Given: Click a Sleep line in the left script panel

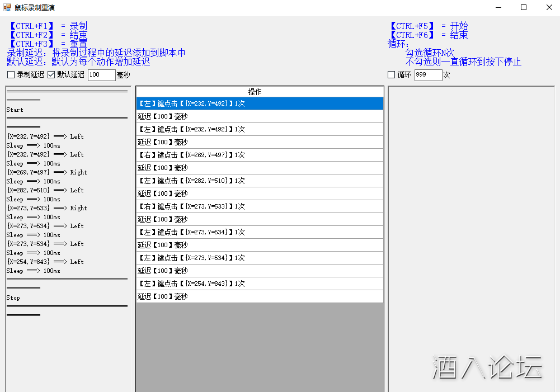Looking at the screenshot, I should [x=29, y=145].
